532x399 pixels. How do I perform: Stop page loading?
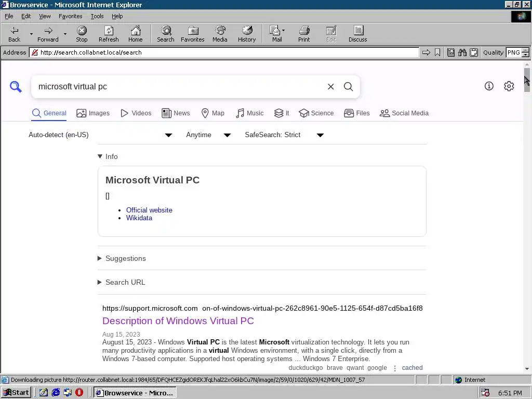click(82, 34)
